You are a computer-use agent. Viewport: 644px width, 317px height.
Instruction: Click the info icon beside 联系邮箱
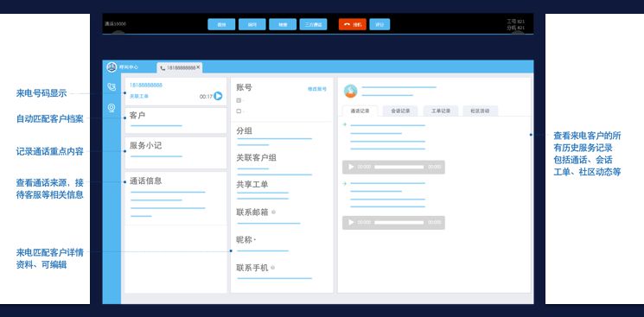pos(273,212)
